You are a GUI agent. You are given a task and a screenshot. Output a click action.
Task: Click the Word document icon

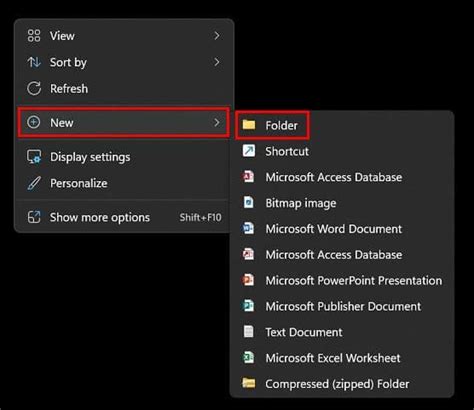tap(248, 228)
